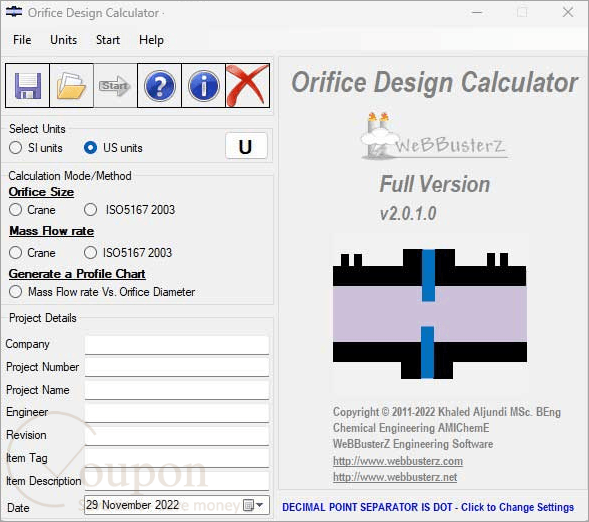Click the Generate a Profile Chart heading
Viewport: 589px width, 522px height.
tap(77, 274)
